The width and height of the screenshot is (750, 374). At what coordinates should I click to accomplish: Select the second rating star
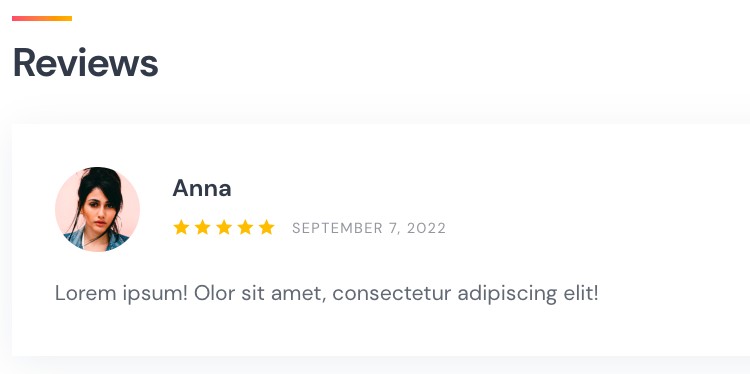tap(202, 227)
